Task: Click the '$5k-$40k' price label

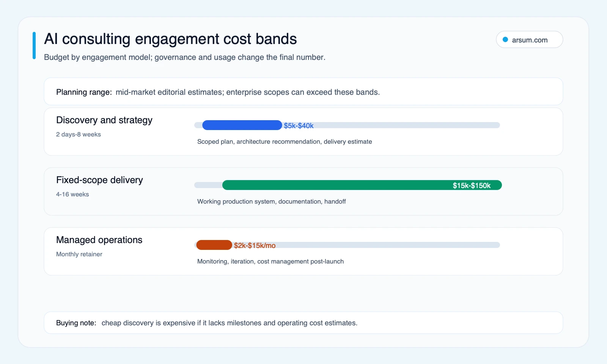Action: [x=299, y=126]
